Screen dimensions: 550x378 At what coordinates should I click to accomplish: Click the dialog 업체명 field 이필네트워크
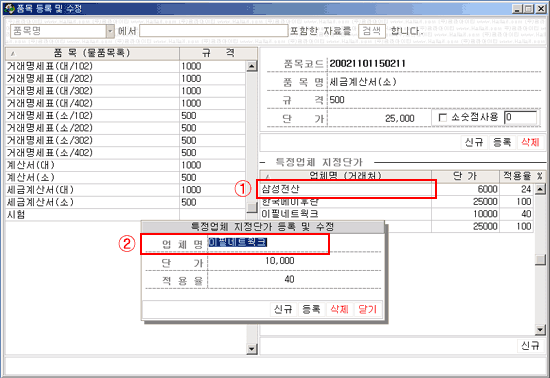click(x=294, y=243)
